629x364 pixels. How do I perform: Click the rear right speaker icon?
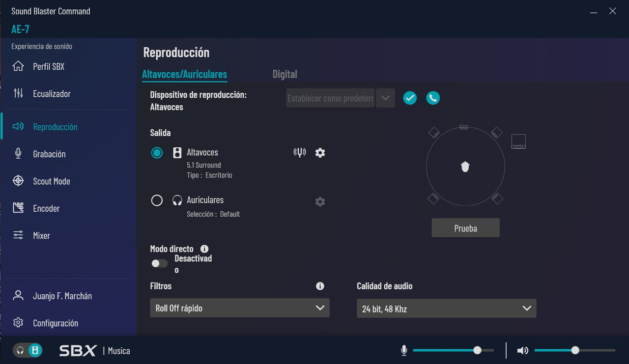pyautogui.click(x=497, y=198)
